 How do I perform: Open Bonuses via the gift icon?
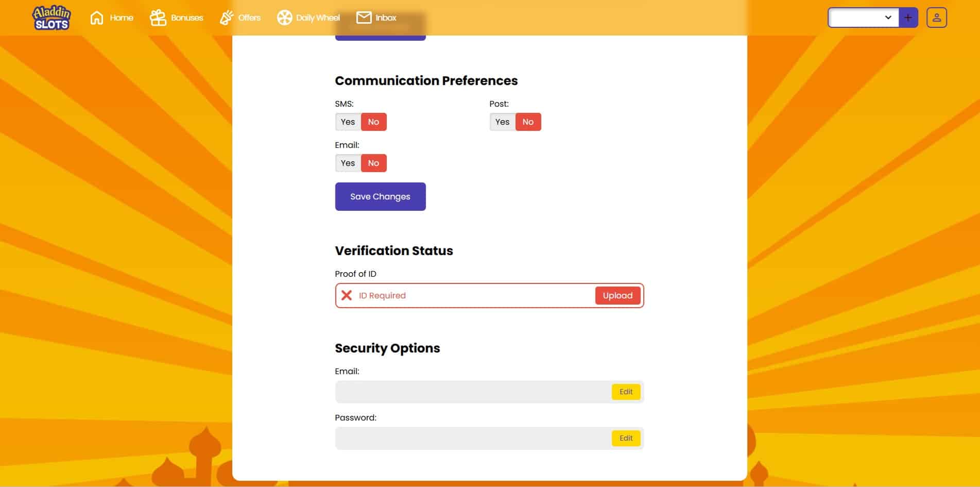coord(158,18)
